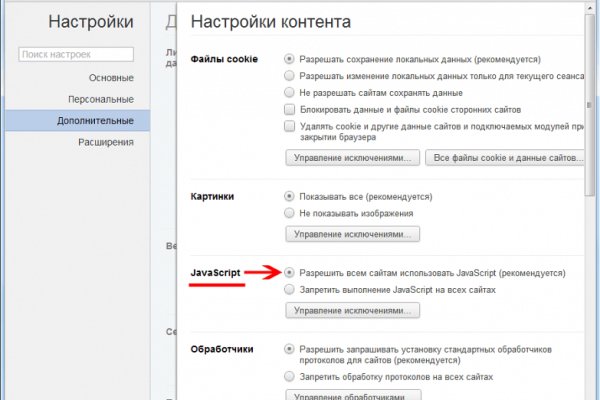Screen dimensions: 600x400
Task: Choose "Не показывать изображения" radio button
Action: tap(290, 213)
